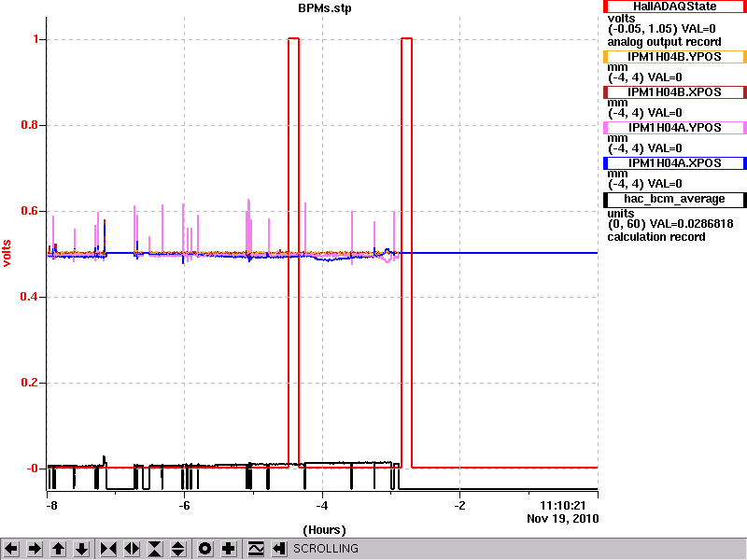Click the pan up arrow button

tap(58, 549)
